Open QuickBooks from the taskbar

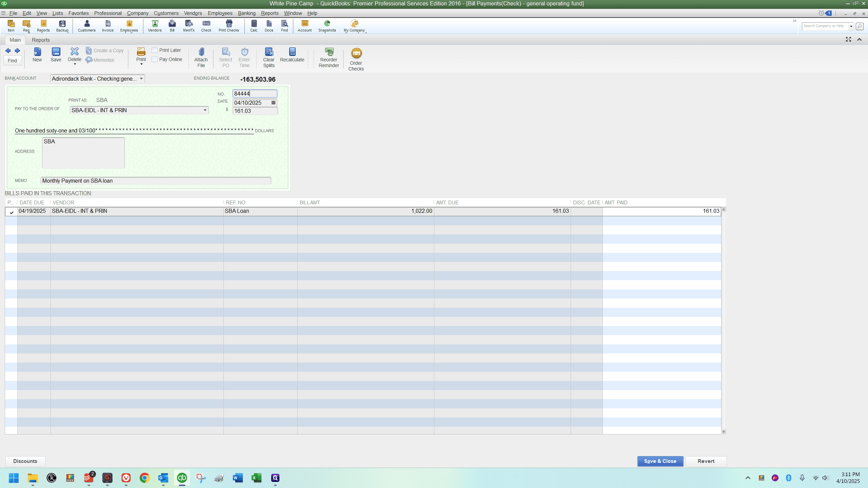[x=182, y=478]
